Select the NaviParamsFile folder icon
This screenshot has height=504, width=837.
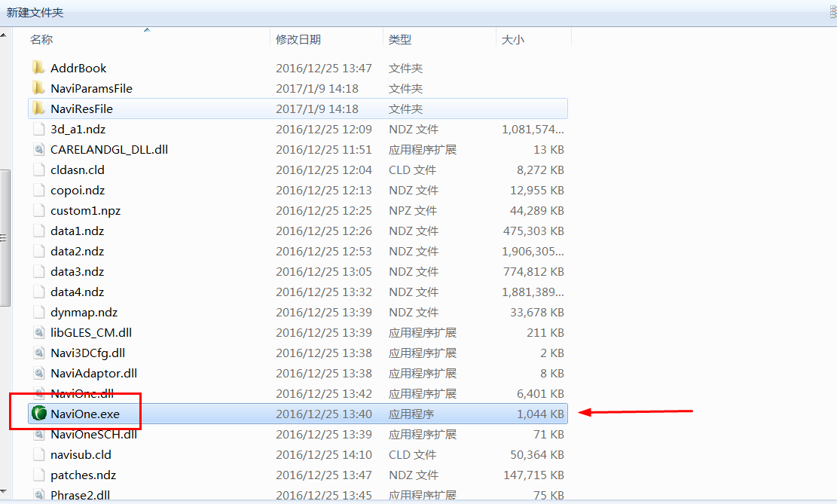pyautogui.click(x=38, y=88)
